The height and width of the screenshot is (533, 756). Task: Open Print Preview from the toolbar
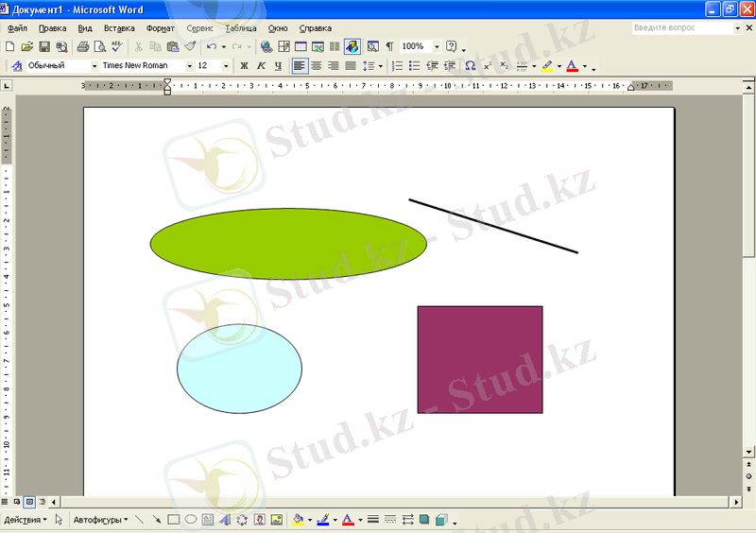click(100, 47)
